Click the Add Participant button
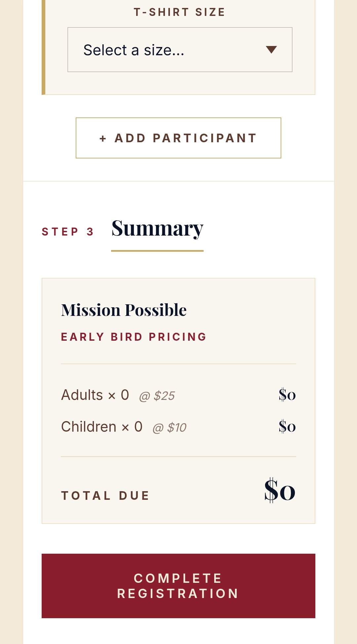This screenshot has width=357, height=644. (178, 138)
